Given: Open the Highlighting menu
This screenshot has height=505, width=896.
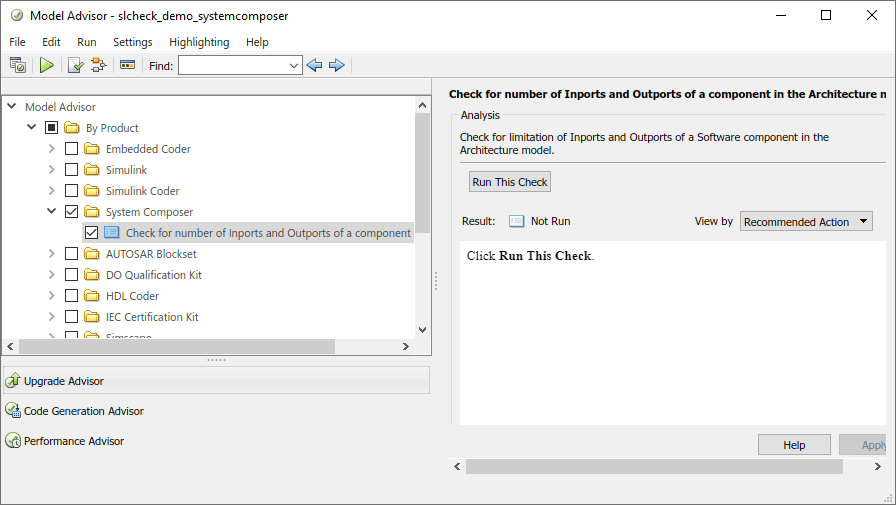Looking at the screenshot, I should click(x=199, y=42).
